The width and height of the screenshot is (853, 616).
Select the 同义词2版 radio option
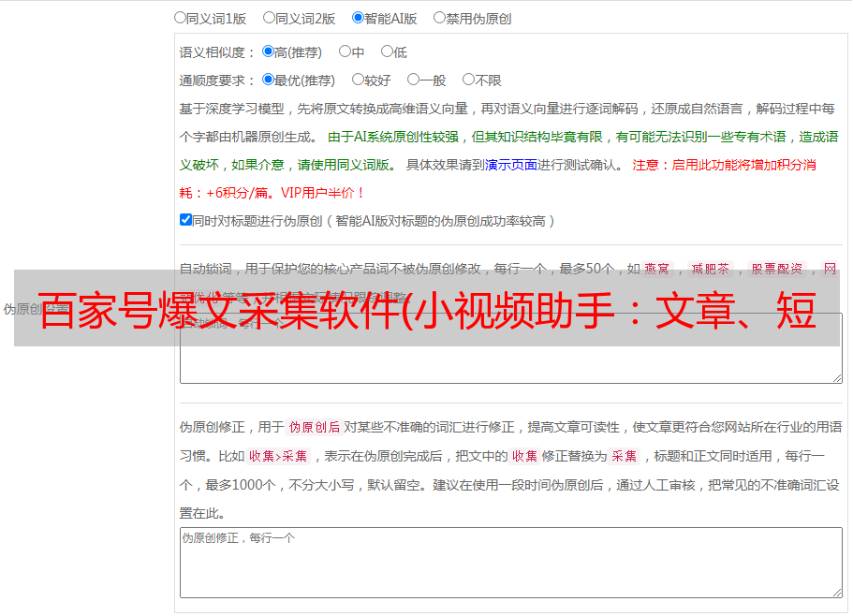(269, 18)
